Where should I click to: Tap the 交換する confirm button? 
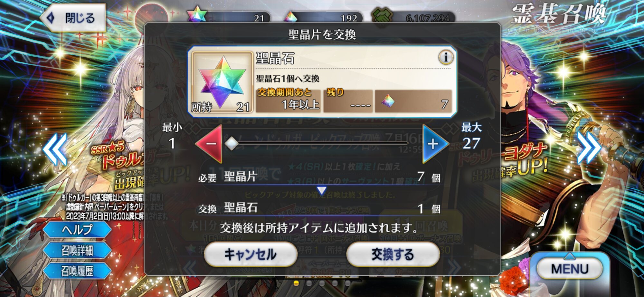tap(393, 254)
